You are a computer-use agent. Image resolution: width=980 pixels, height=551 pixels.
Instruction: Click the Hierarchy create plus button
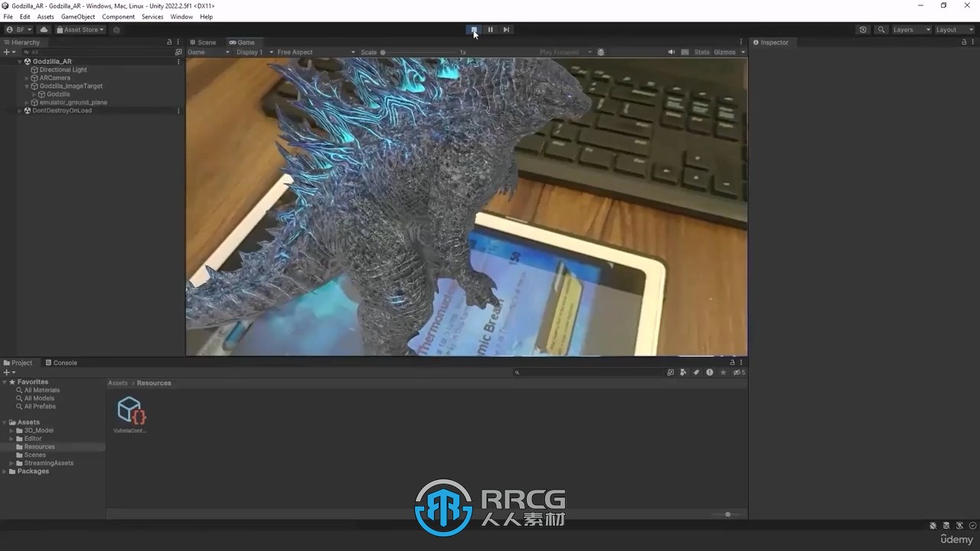(8, 52)
